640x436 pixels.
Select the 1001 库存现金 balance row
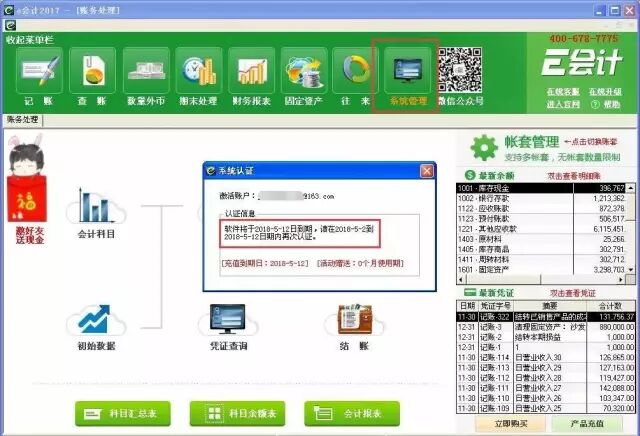(541, 188)
